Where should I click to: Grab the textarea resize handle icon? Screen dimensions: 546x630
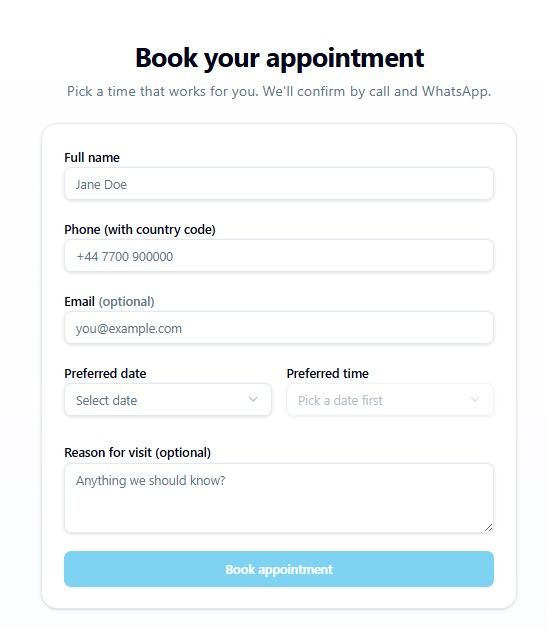[488, 528]
